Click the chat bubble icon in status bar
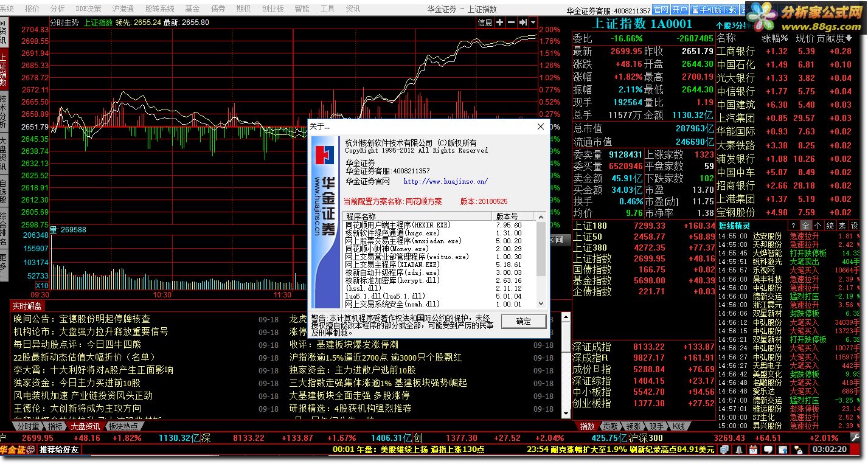This screenshot has width=868, height=464. [768, 449]
